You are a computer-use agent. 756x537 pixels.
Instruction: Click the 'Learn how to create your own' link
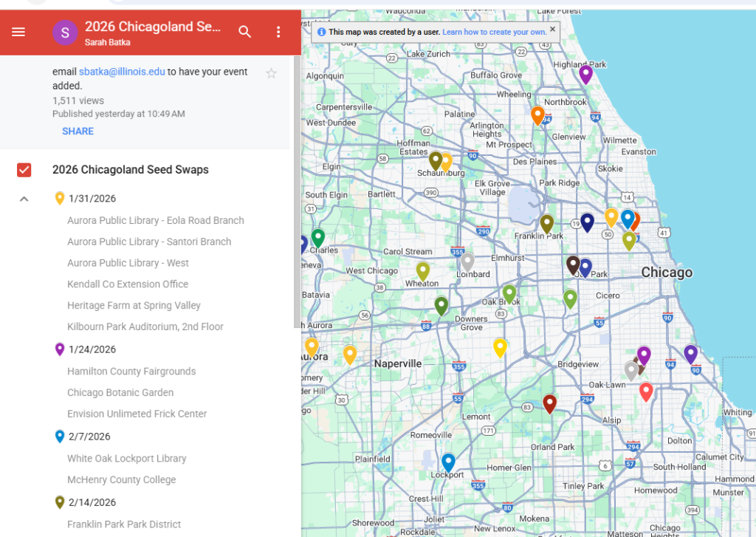coord(494,32)
